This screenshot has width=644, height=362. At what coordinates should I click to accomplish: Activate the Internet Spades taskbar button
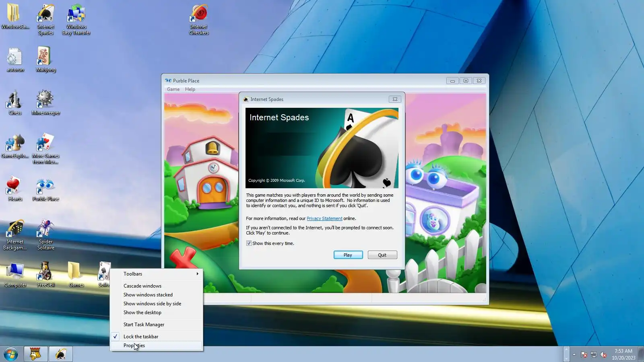[61, 354]
